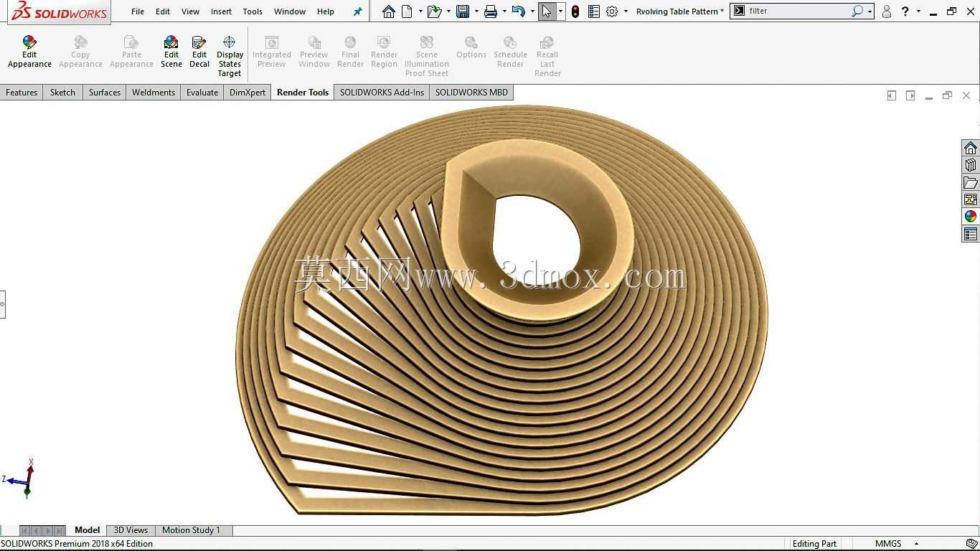Open Appearances, Scenes and Decals pane
The width and height of the screenshot is (980, 551).
pyautogui.click(x=971, y=217)
